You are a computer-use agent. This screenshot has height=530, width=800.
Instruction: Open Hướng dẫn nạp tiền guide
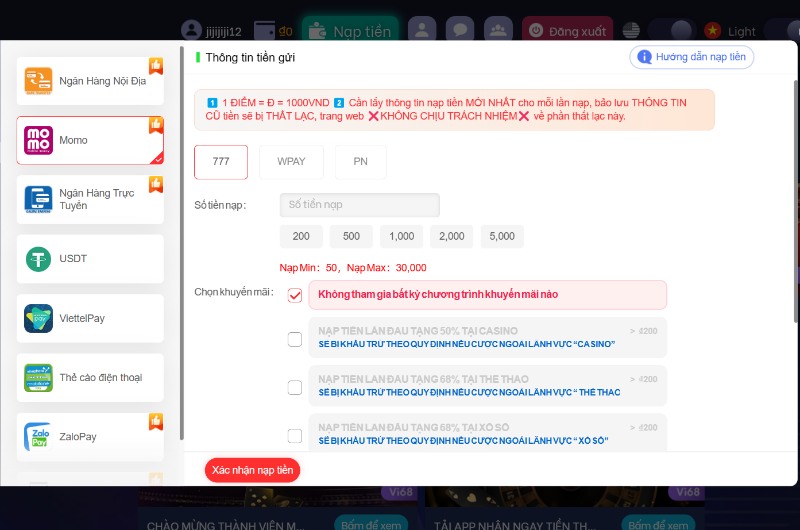[x=692, y=57]
